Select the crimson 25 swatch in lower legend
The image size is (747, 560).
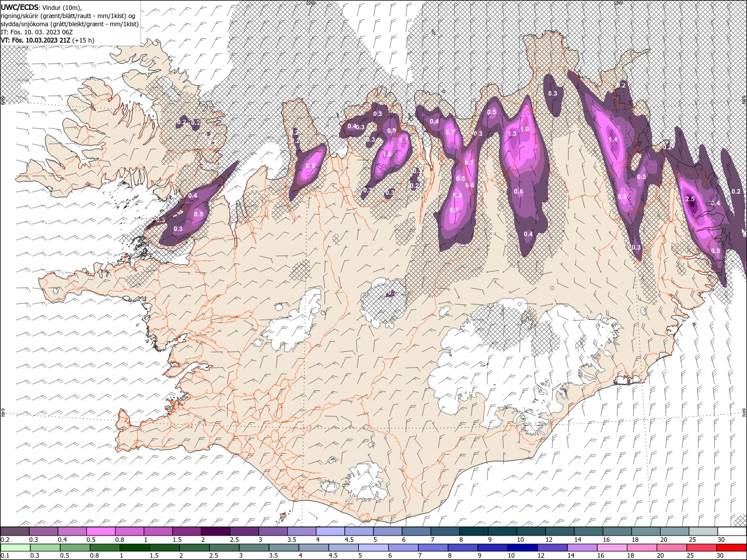pos(701,547)
